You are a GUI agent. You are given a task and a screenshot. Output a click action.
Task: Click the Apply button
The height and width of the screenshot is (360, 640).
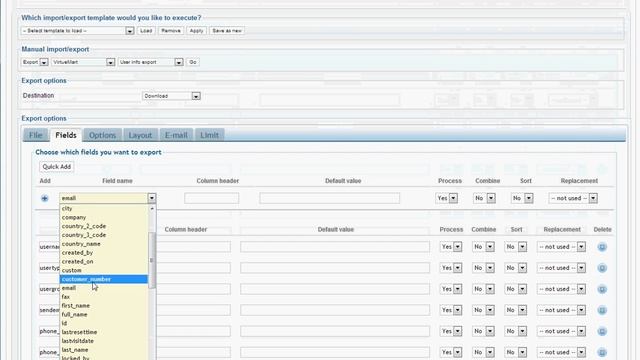pos(196,31)
